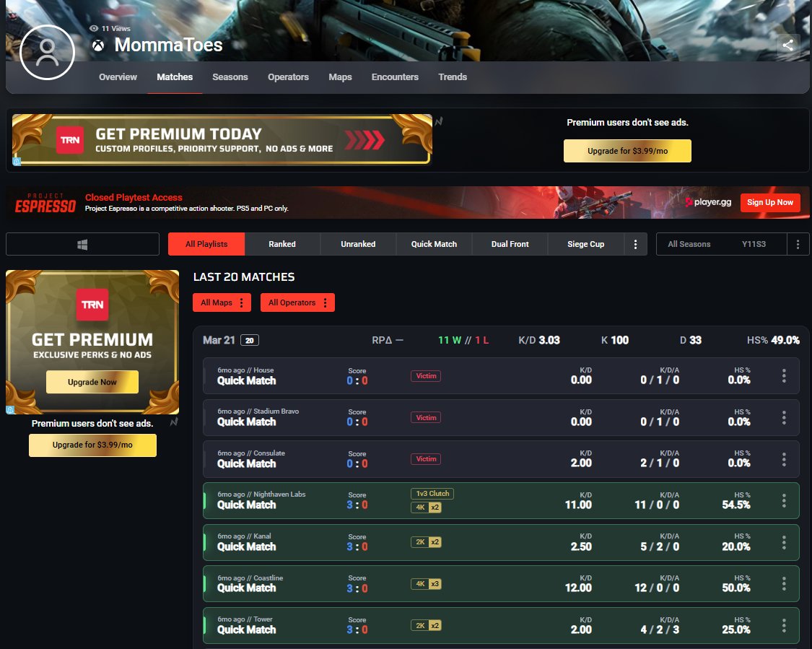812x649 pixels.
Task: Filter matches by Quick Match playlist
Action: pyautogui.click(x=434, y=244)
